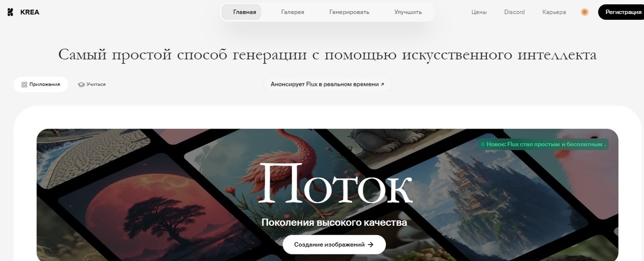Click the arrow icon in the Flux announcement

pos(382,84)
